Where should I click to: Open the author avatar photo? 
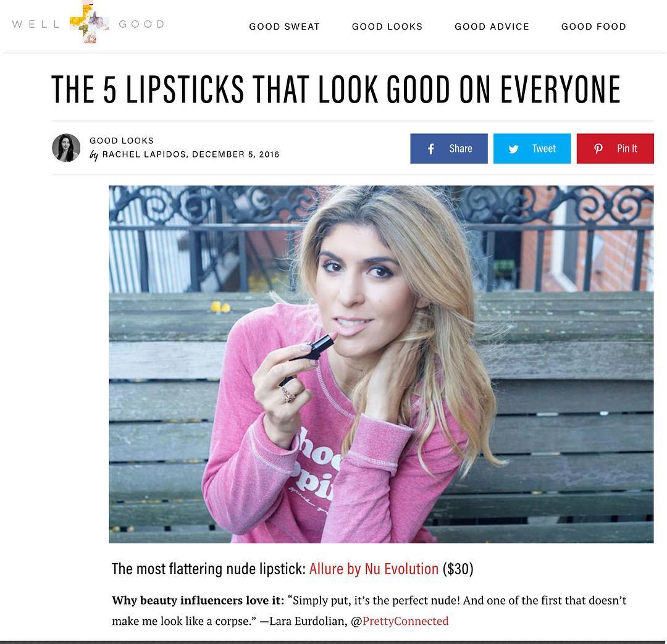[66, 148]
